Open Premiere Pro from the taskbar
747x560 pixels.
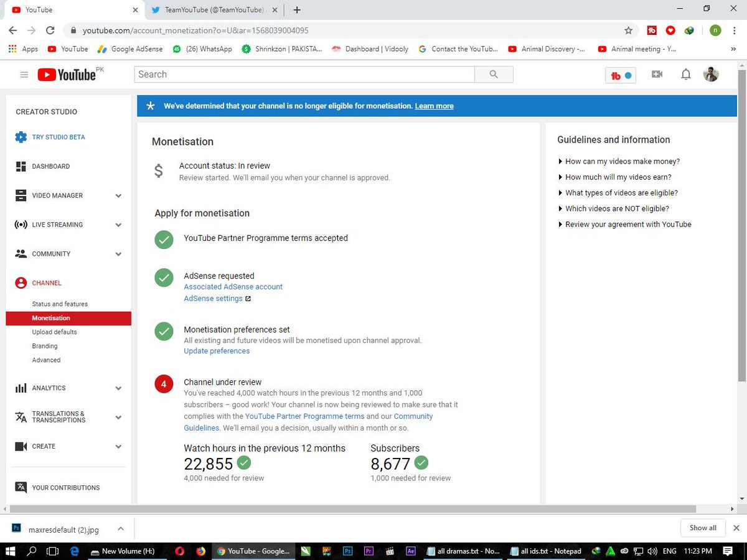click(369, 551)
